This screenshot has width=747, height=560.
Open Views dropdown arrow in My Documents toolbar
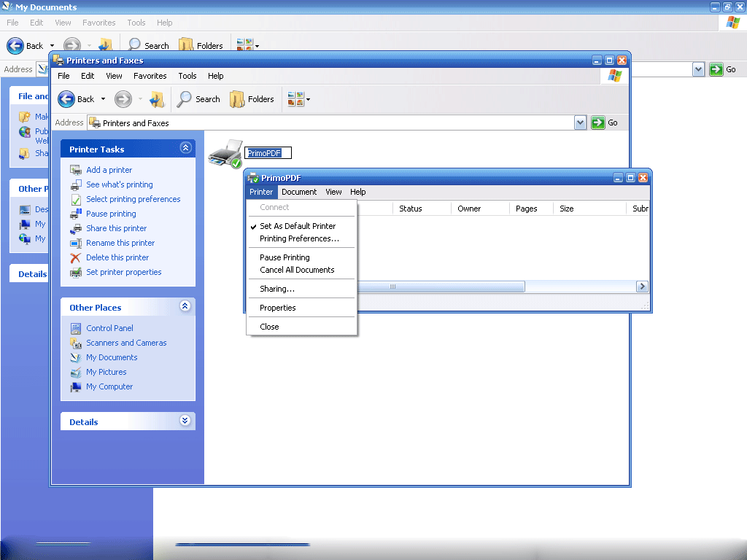click(258, 46)
